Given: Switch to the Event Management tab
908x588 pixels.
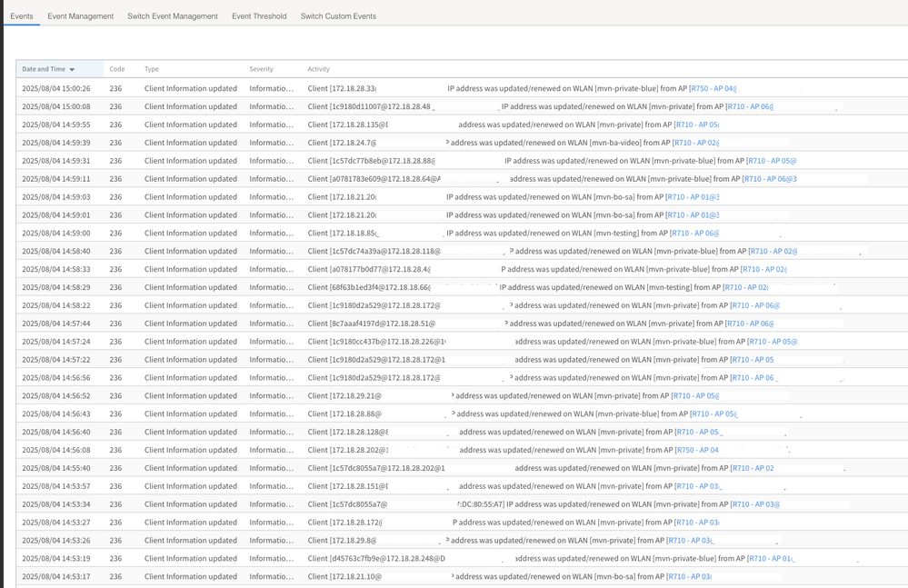Looking at the screenshot, I should click(x=80, y=16).
